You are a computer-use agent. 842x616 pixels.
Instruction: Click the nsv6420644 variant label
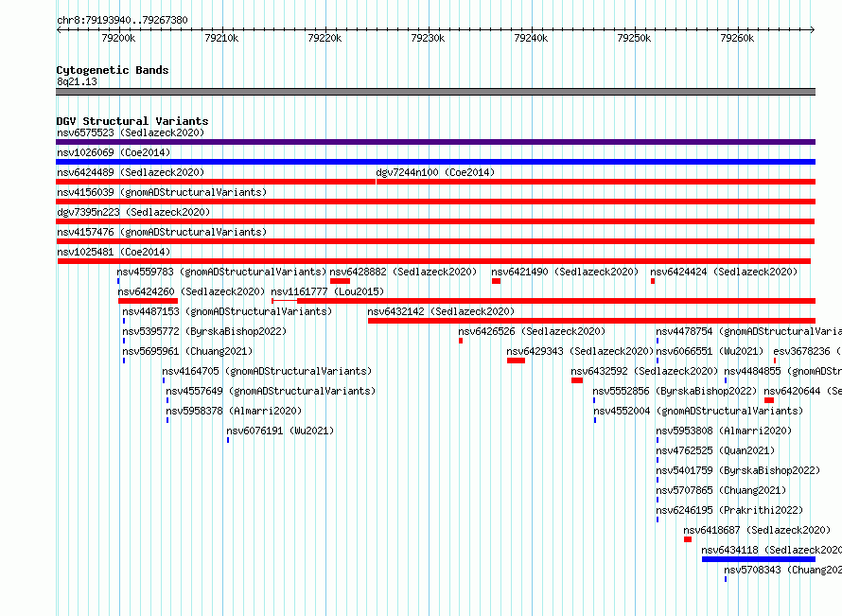[803, 391]
